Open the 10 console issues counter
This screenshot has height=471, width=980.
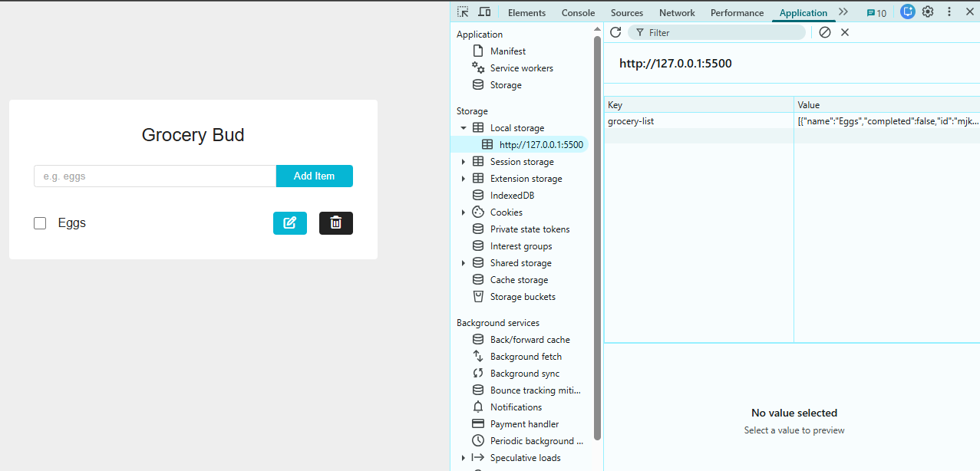coord(876,13)
